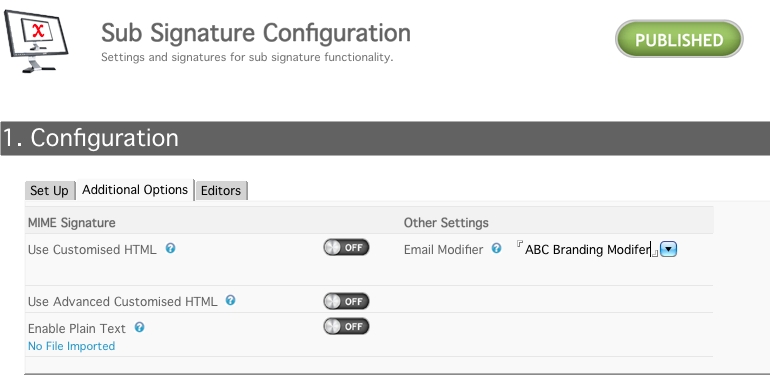Enable Plain Text toggle switch
770x392 pixels.
tap(346, 326)
